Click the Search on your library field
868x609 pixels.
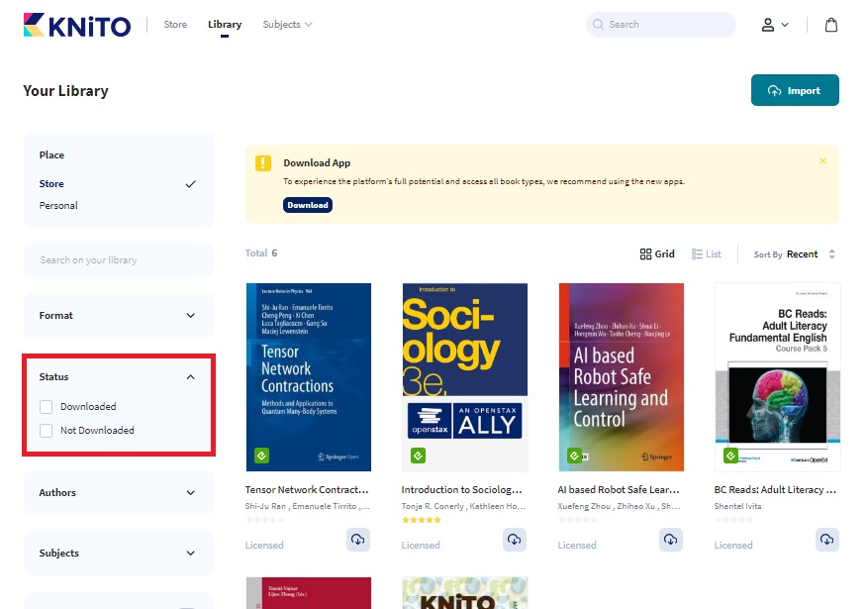118,260
